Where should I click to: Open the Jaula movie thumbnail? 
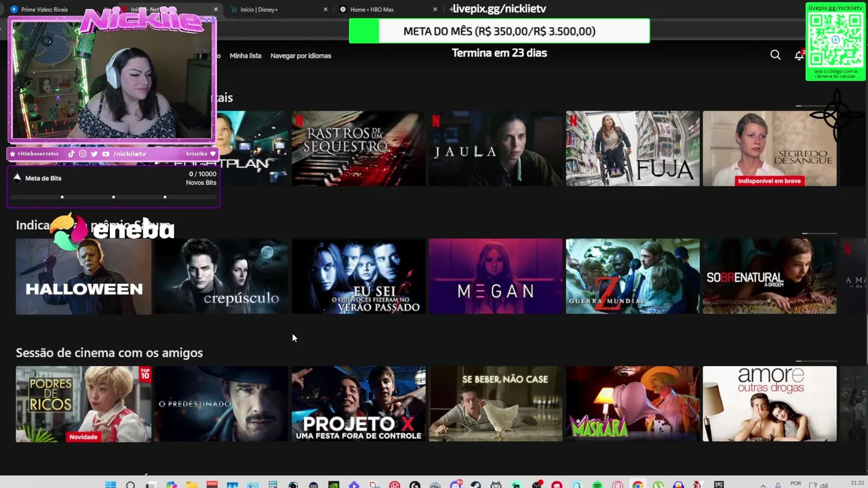(x=496, y=148)
